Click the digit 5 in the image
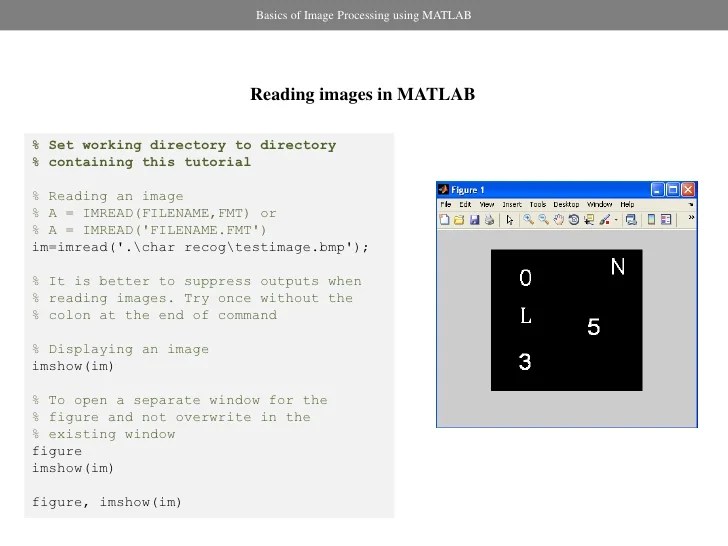Viewport: 728px width, 546px height. [x=593, y=326]
